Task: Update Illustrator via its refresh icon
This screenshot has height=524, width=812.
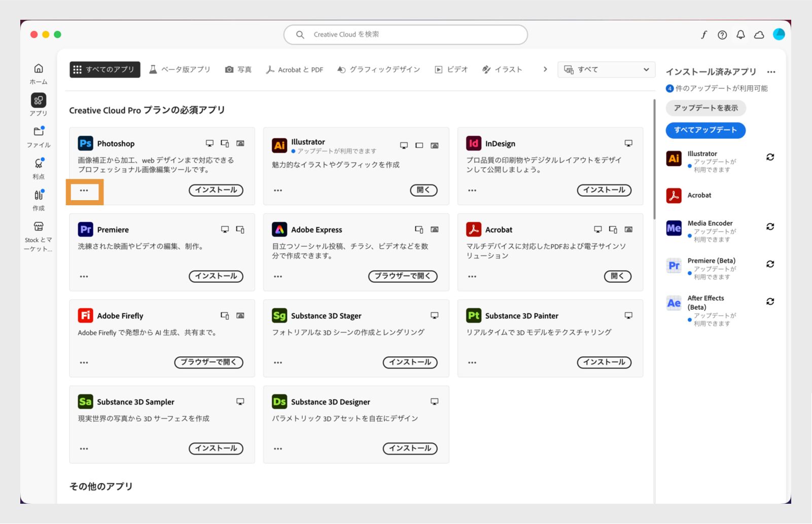Action: (x=770, y=157)
